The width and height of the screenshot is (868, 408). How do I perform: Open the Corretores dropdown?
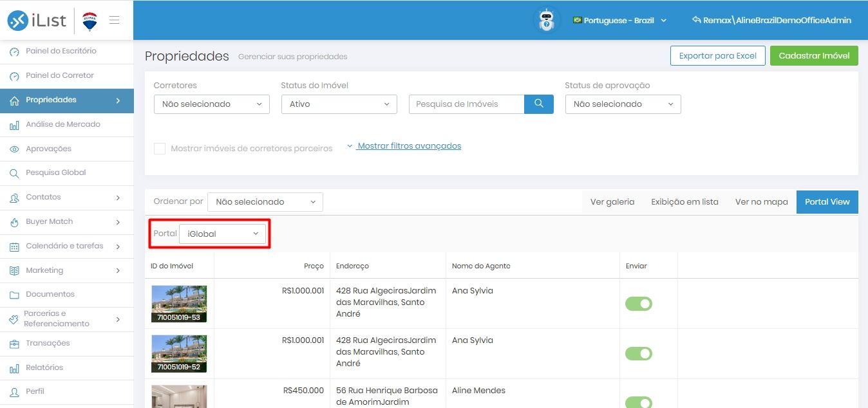pyautogui.click(x=212, y=104)
